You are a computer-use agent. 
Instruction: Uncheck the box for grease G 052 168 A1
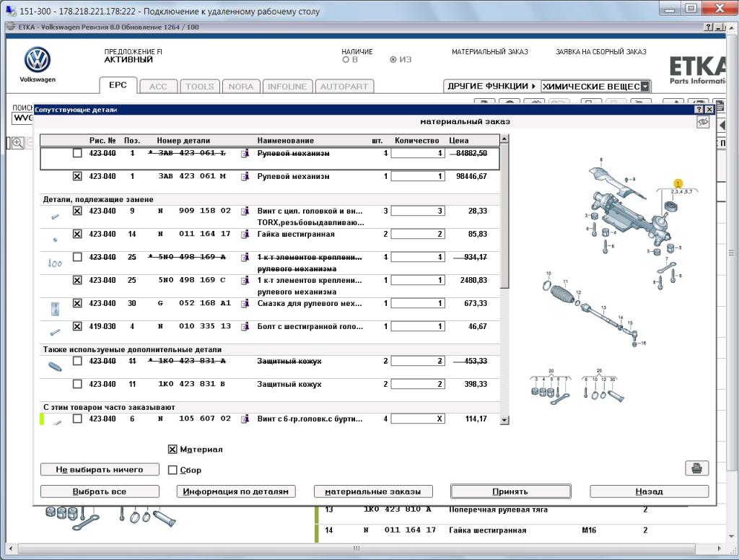[x=77, y=303]
